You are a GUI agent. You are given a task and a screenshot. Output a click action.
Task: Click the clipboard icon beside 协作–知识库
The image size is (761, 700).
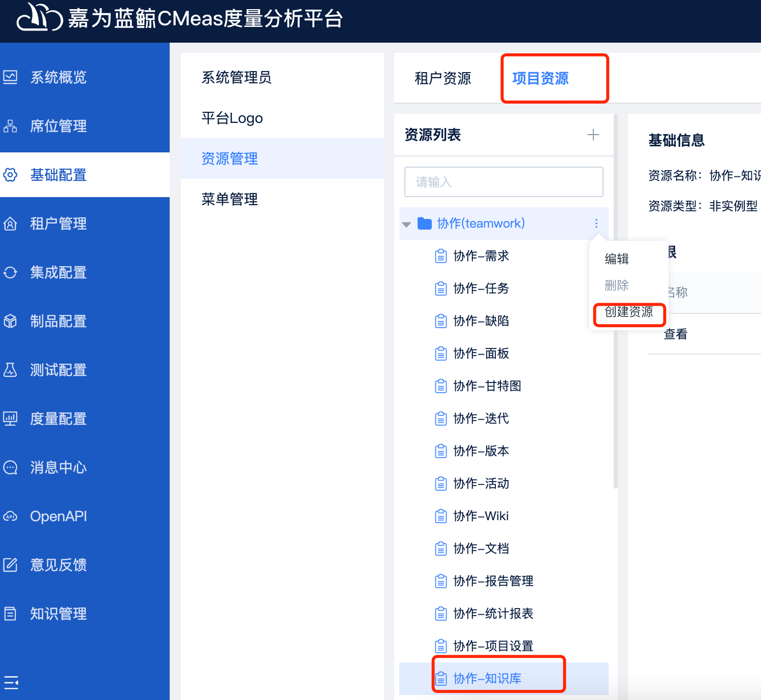click(x=441, y=678)
